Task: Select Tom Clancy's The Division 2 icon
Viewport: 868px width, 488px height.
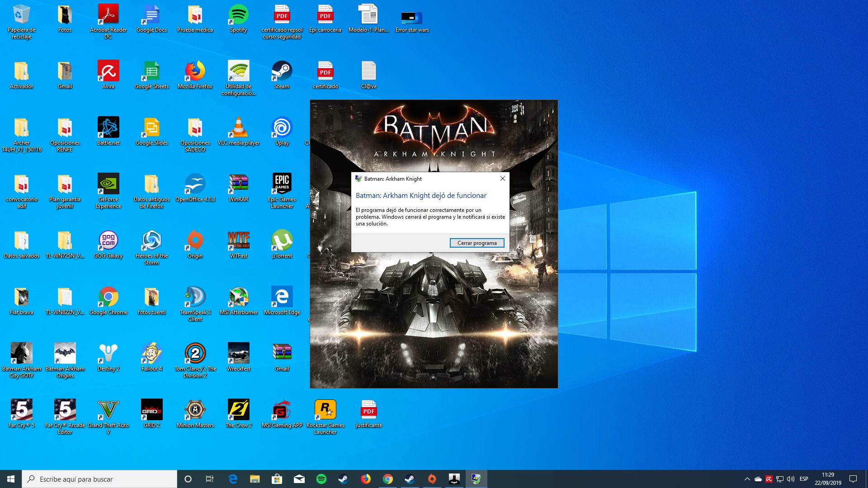Action: 195,360
